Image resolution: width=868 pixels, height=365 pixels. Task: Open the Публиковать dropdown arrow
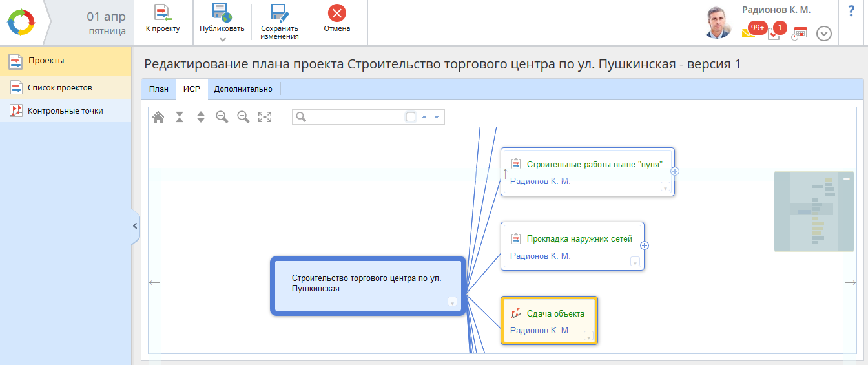point(222,39)
